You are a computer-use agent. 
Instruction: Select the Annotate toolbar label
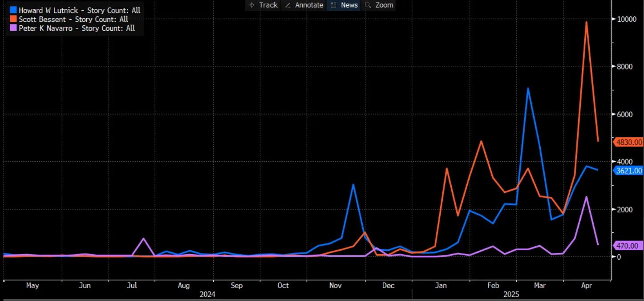(309, 5)
